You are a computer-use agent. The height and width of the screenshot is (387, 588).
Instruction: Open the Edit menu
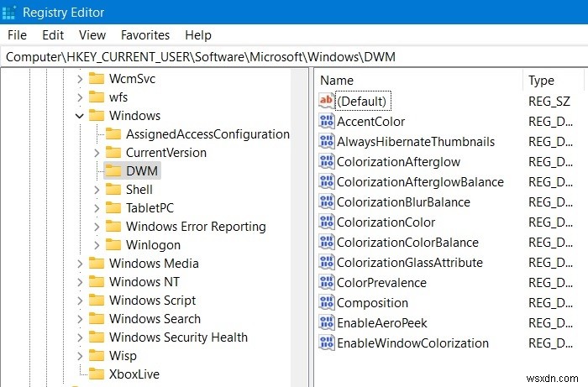click(x=53, y=35)
